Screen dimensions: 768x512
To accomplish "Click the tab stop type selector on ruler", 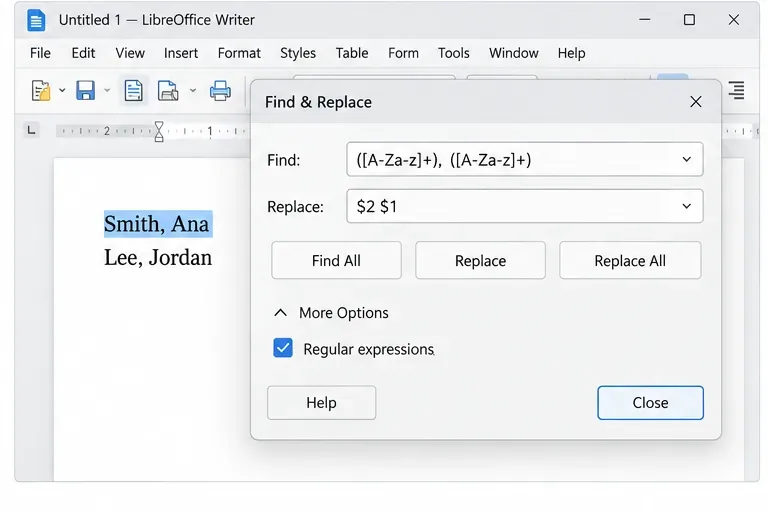I will coord(31,130).
